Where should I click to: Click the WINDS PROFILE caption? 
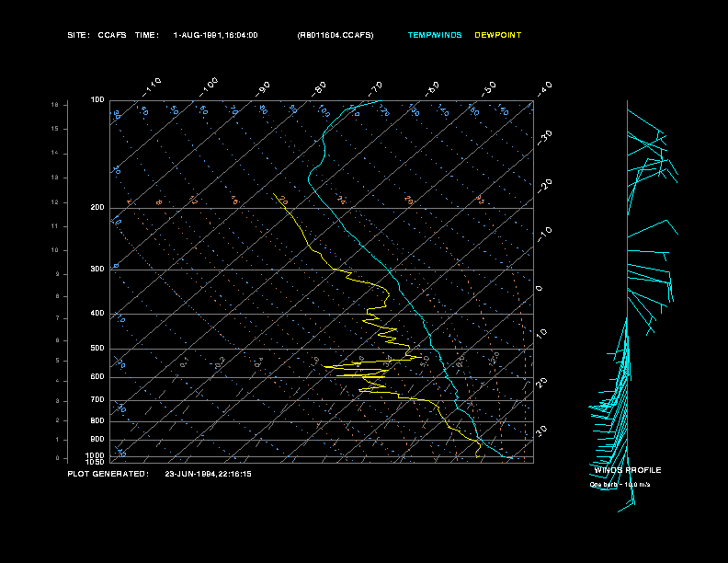click(628, 470)
